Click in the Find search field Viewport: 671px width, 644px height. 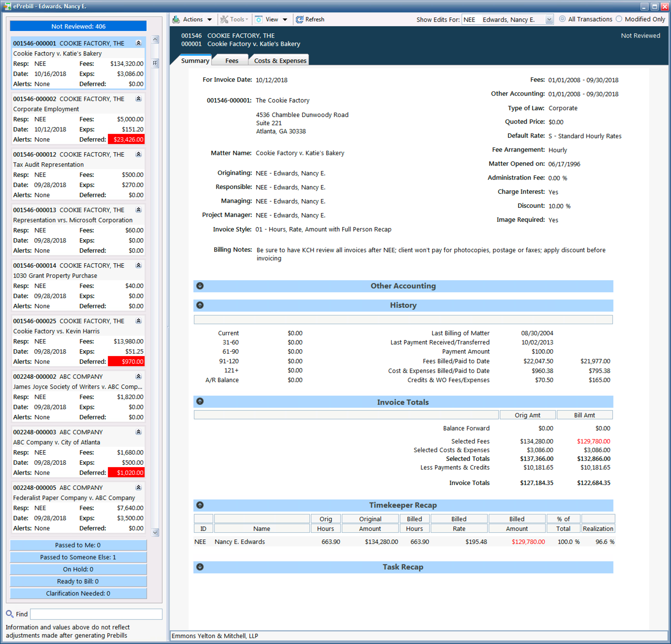tap(96, 614)
